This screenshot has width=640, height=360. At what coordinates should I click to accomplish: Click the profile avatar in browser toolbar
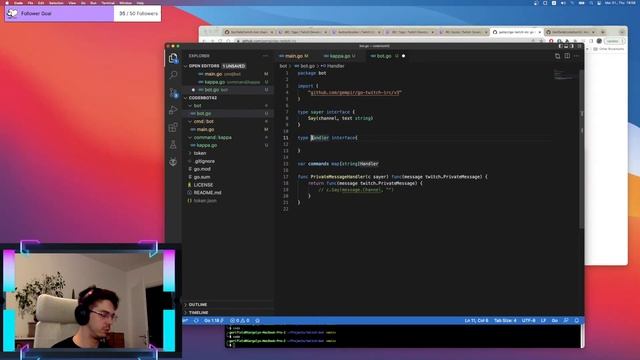tap(599, 41)
